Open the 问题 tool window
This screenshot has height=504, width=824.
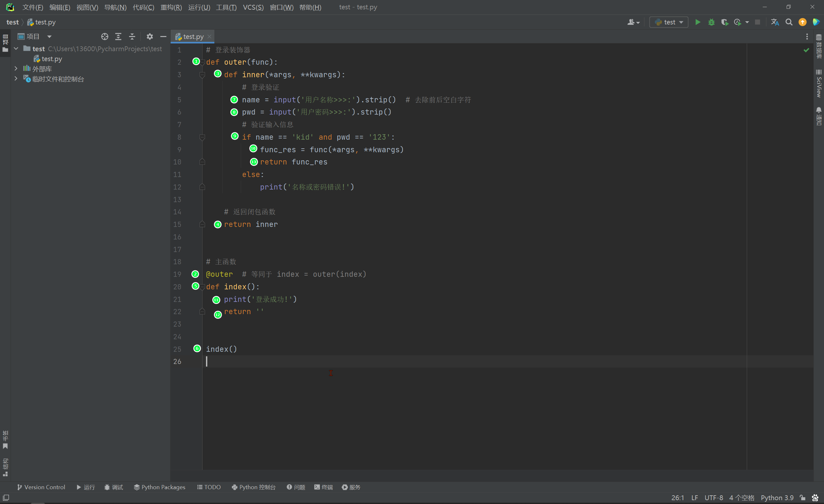(296, 487)
